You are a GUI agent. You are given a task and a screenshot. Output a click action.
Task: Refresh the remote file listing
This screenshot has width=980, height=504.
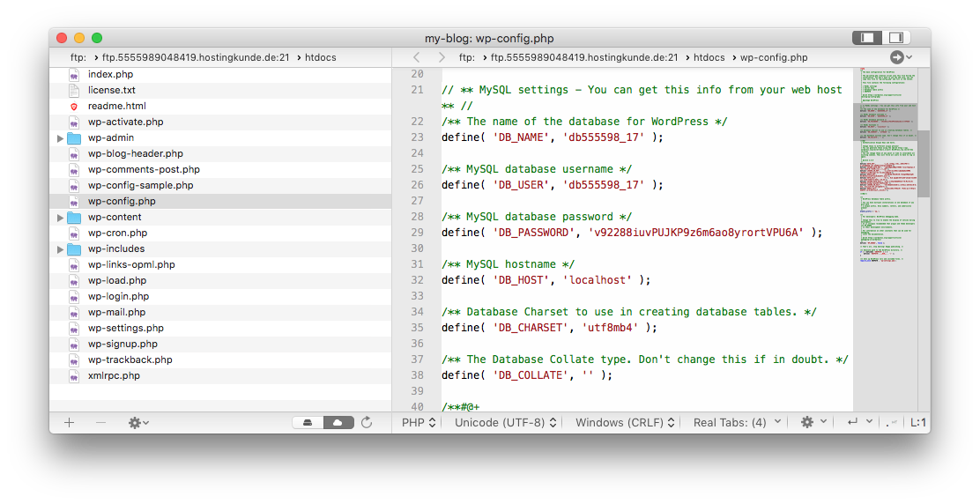coord(367,423)
